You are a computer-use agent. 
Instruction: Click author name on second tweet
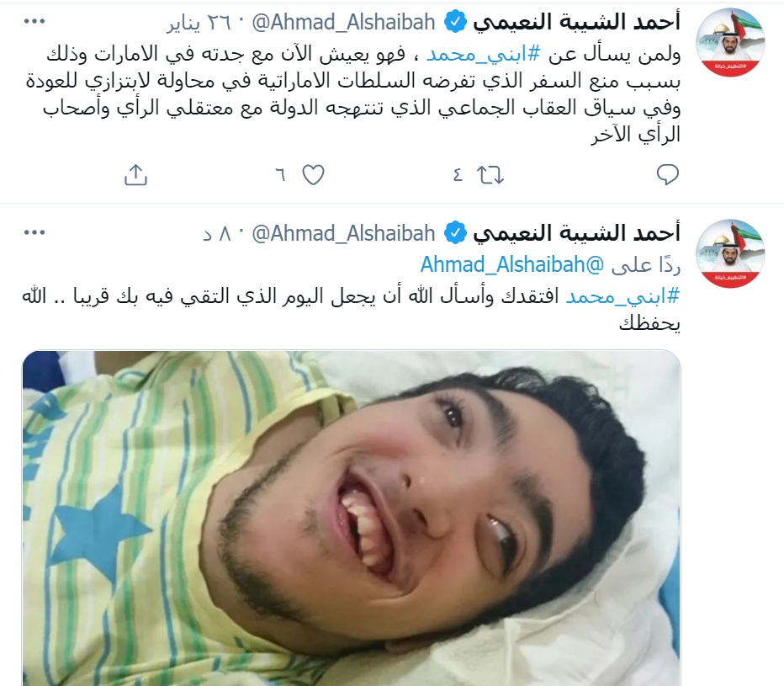coord(577,233)
